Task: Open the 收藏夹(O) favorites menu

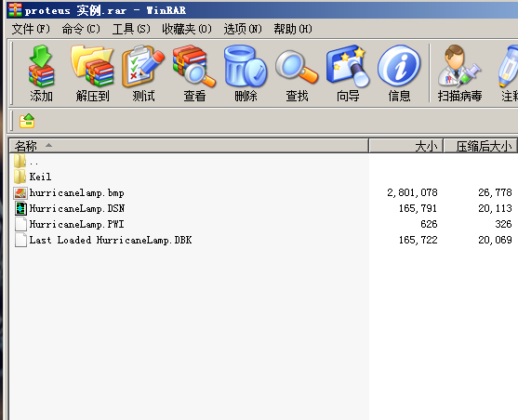Action: point(187,29)
